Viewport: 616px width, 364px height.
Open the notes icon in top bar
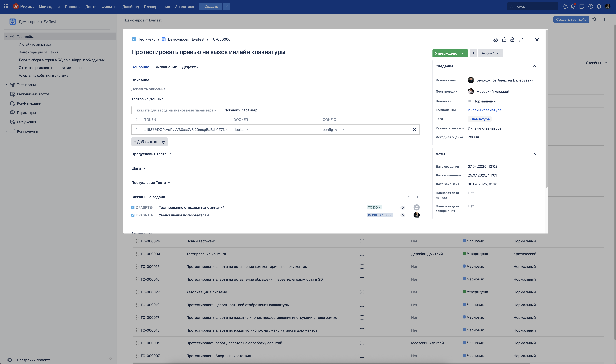582,6
